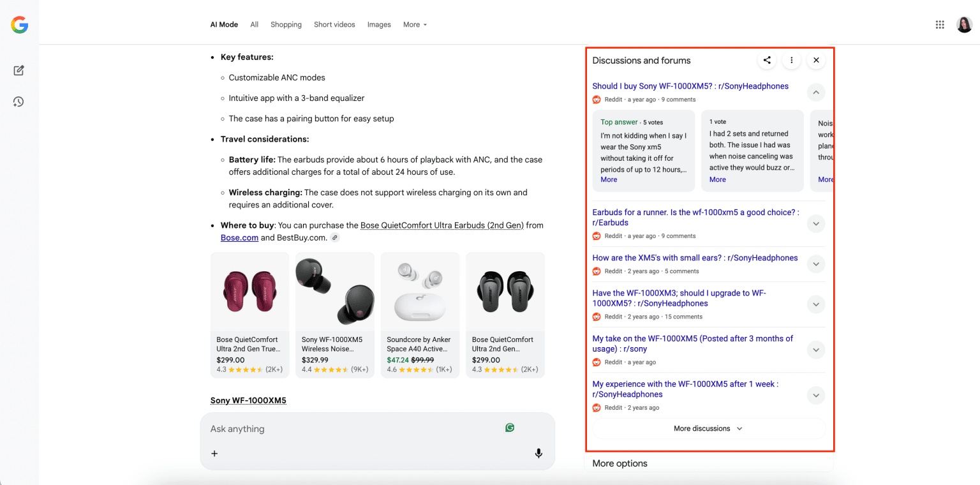Open your Google account profile picture
980x485 pixels.
[963, 24]
